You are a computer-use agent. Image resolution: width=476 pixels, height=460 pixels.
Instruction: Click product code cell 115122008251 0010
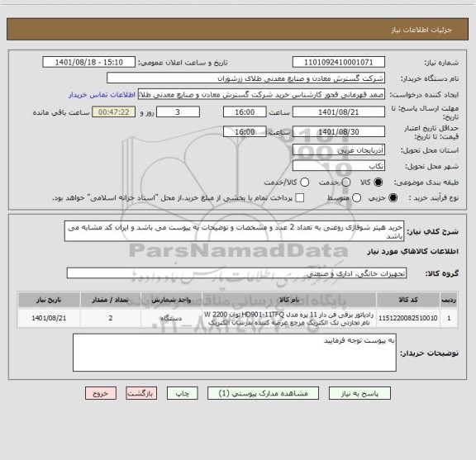click(408, 318)
